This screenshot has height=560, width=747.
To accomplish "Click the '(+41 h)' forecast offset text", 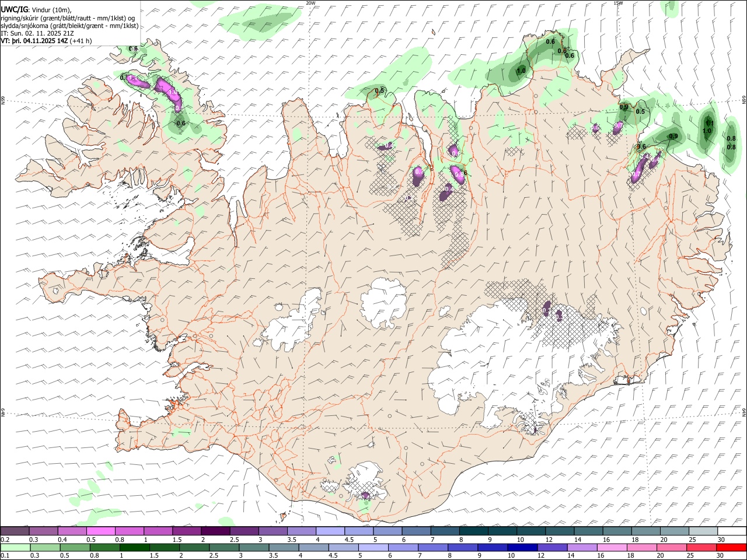I will (81, 41).
